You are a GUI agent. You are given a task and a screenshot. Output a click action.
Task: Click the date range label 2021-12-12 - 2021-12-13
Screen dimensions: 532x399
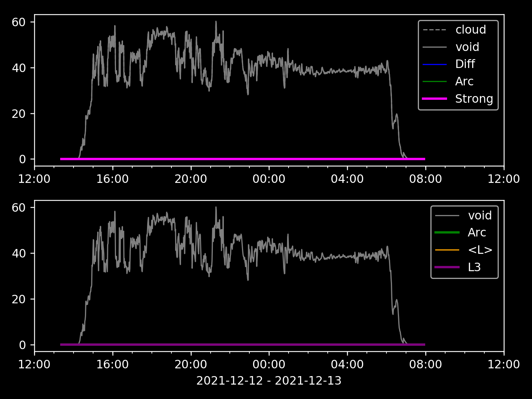pyautogui.click(x=269, y=381)
